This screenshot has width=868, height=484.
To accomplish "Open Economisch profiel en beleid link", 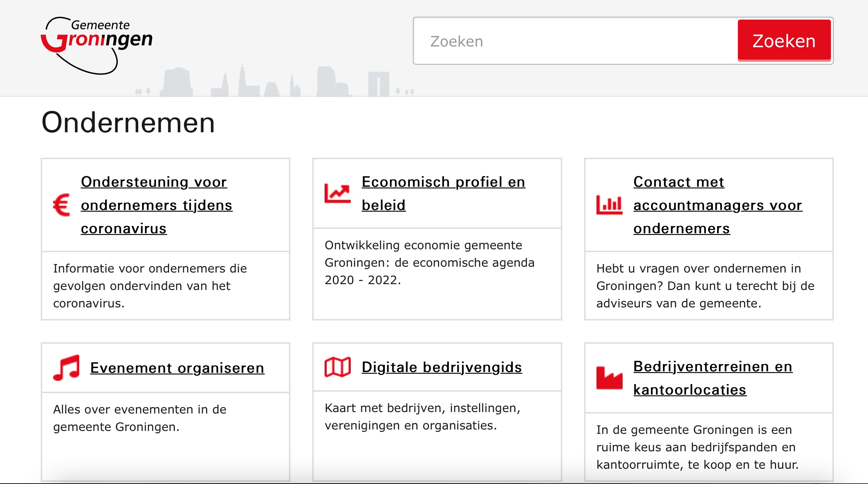I will tap(443, 193).
